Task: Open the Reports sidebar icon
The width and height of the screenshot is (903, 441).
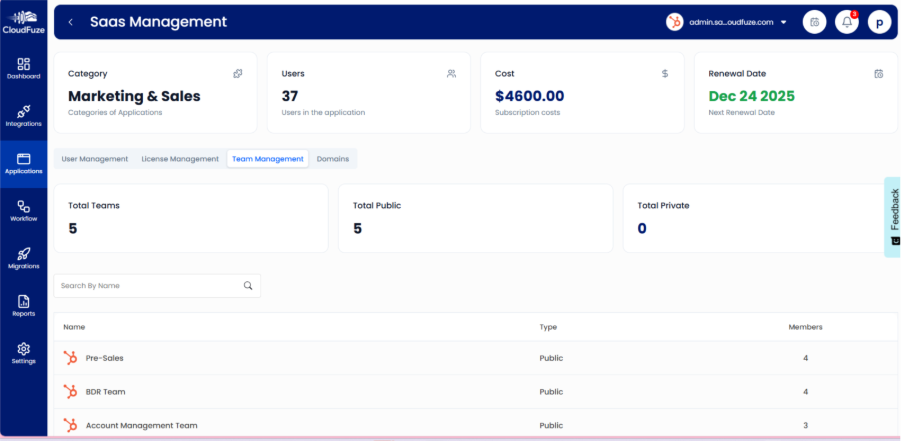Action: 24,301
